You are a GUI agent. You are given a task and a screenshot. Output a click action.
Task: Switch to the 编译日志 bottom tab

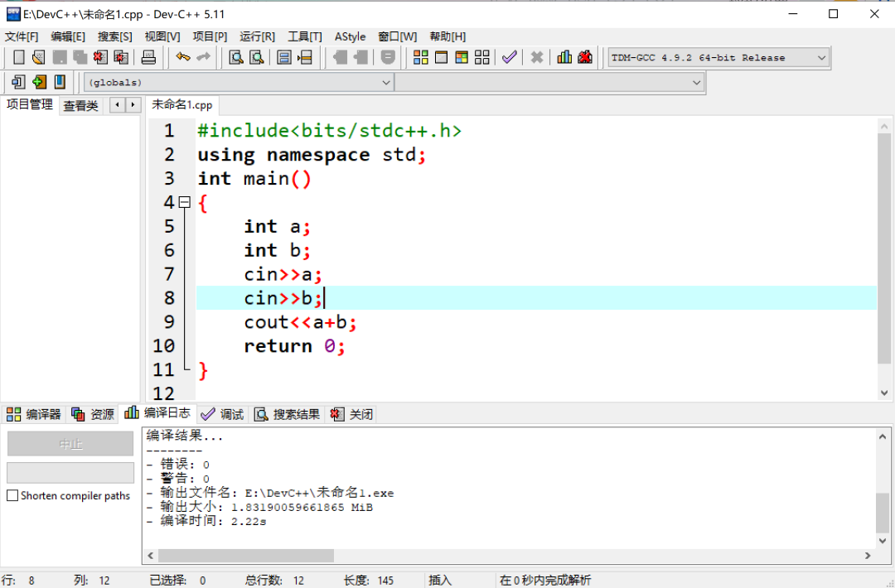157,413
